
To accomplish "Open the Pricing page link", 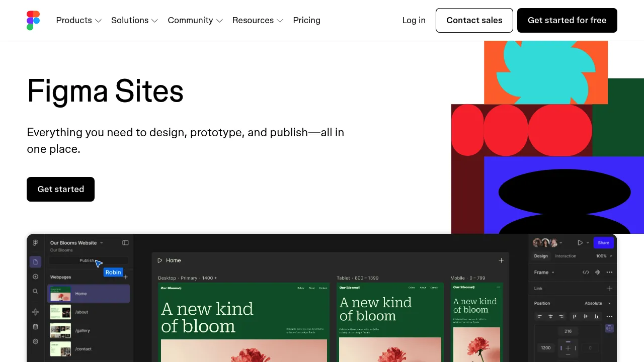I will [x=307, y=20].
